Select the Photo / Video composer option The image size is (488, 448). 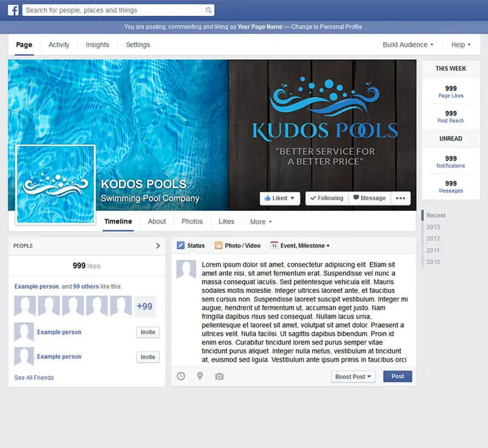pyautogui.click(x=237, y=246)
